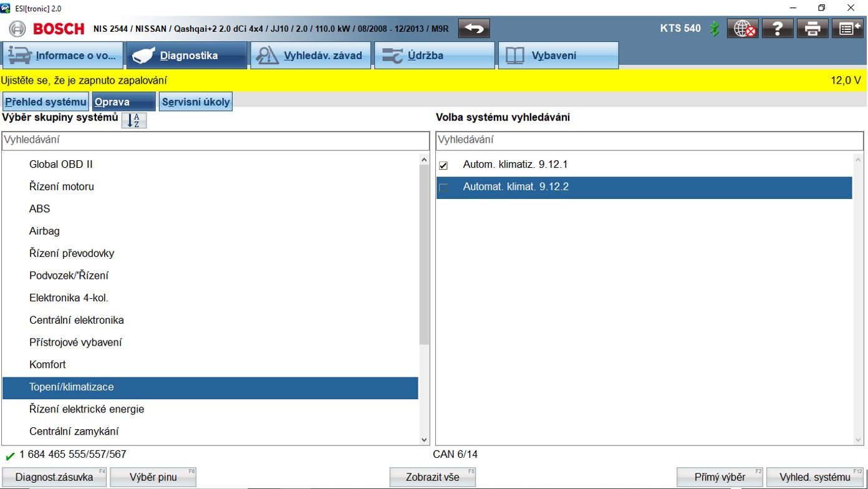868x489 pixels.
Task: Click the 12,0 V voltage reading
Action: (x=846, y=80)
